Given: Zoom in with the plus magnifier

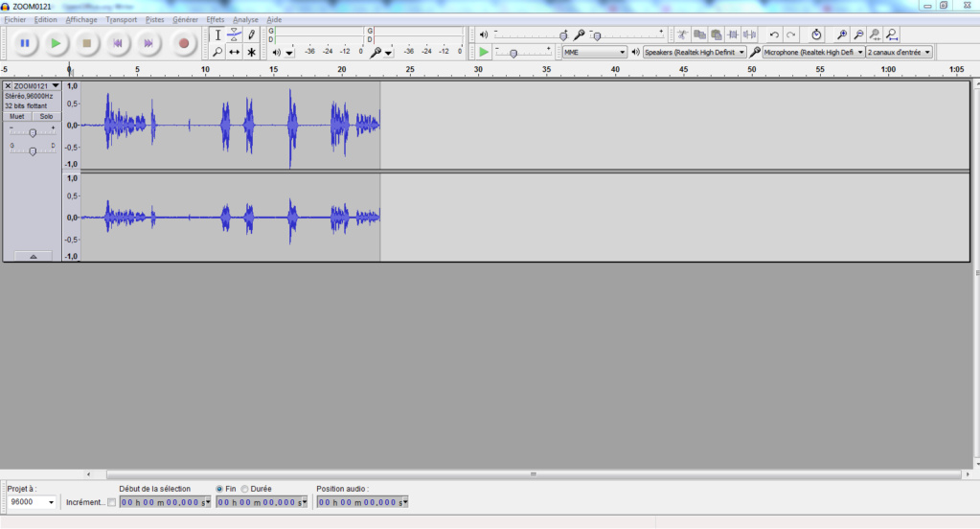Looking at the screenshot, I should coord(842,35).
